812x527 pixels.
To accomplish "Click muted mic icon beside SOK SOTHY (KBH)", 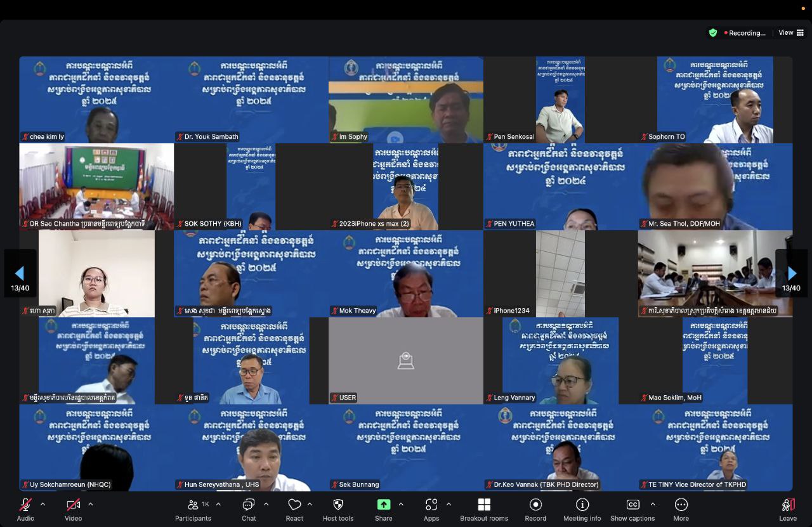I will (x=180, y=224).
